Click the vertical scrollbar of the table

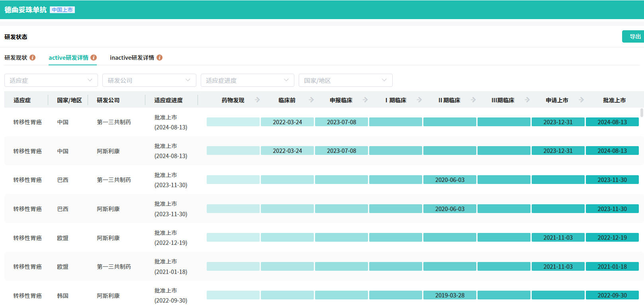point(641,113)
